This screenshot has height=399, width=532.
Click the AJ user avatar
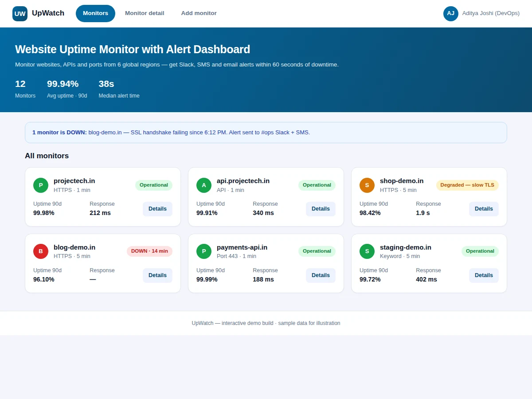pos(451,13)
